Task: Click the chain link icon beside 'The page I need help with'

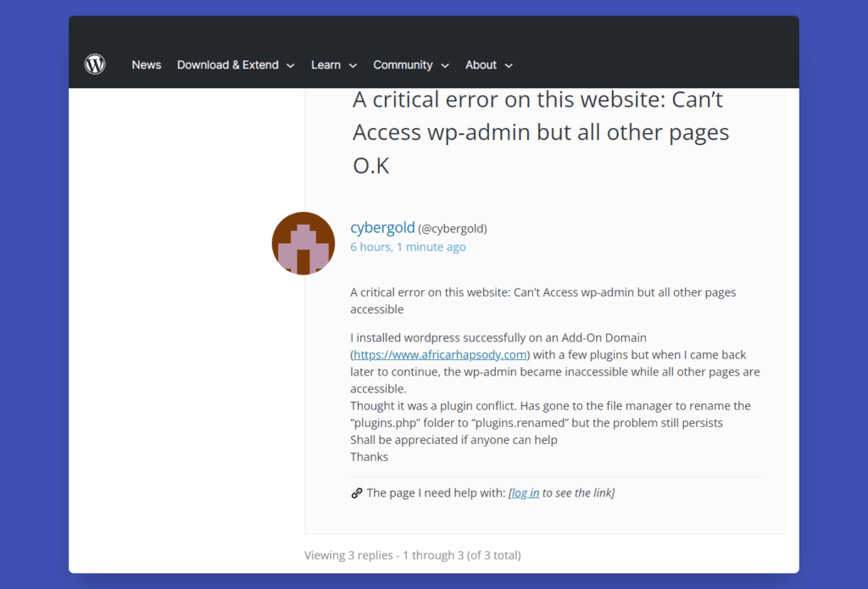Action: 357,492
